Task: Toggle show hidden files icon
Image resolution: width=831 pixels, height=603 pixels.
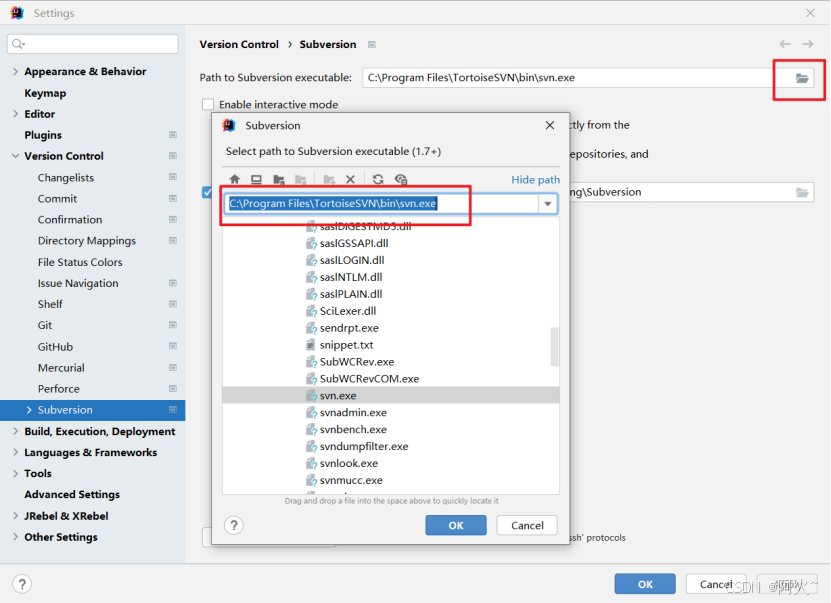Action: pos(401,179)
